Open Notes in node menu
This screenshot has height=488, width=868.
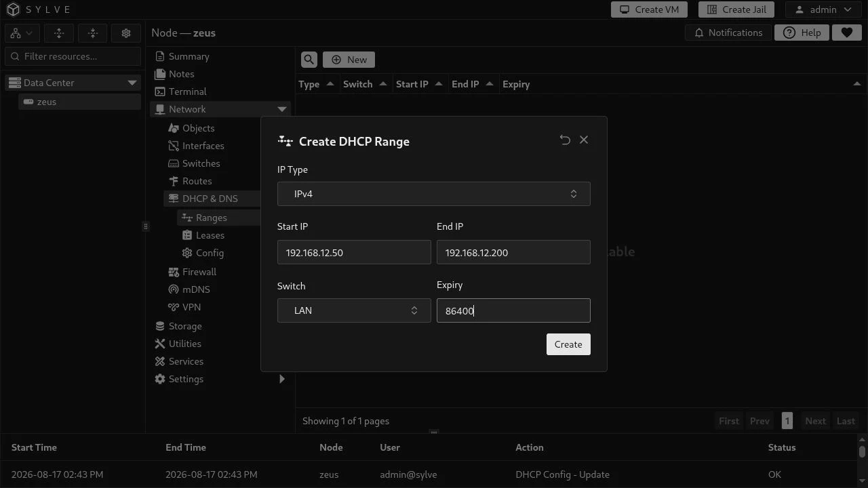[181, 74]
